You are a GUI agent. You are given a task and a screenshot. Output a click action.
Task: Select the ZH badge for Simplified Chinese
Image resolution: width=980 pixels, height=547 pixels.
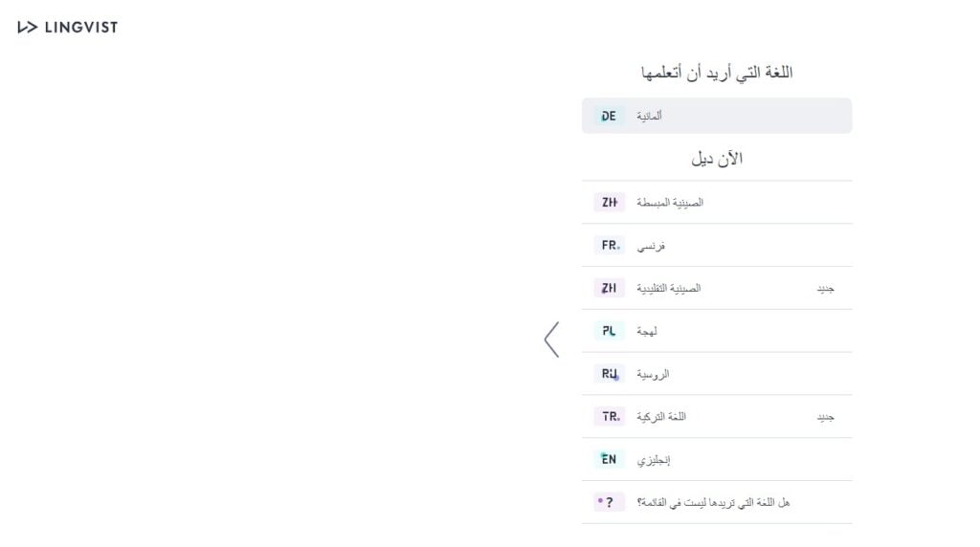coord(609,203)
